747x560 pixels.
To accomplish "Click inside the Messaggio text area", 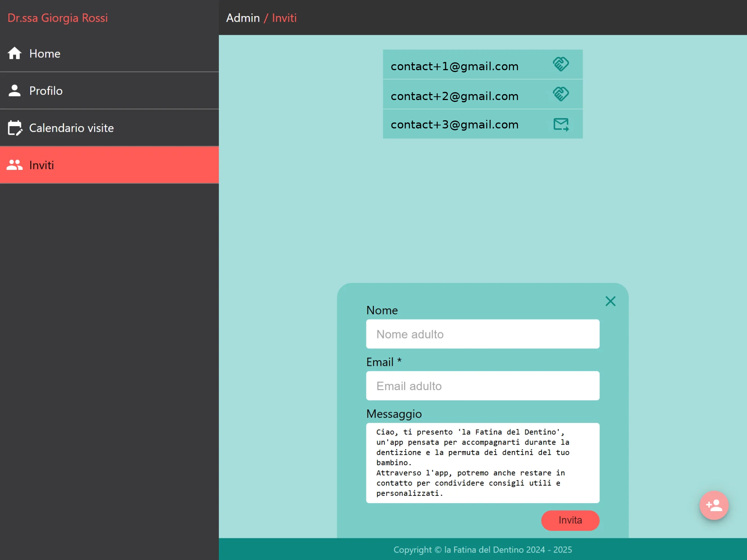I will point(483,463).
